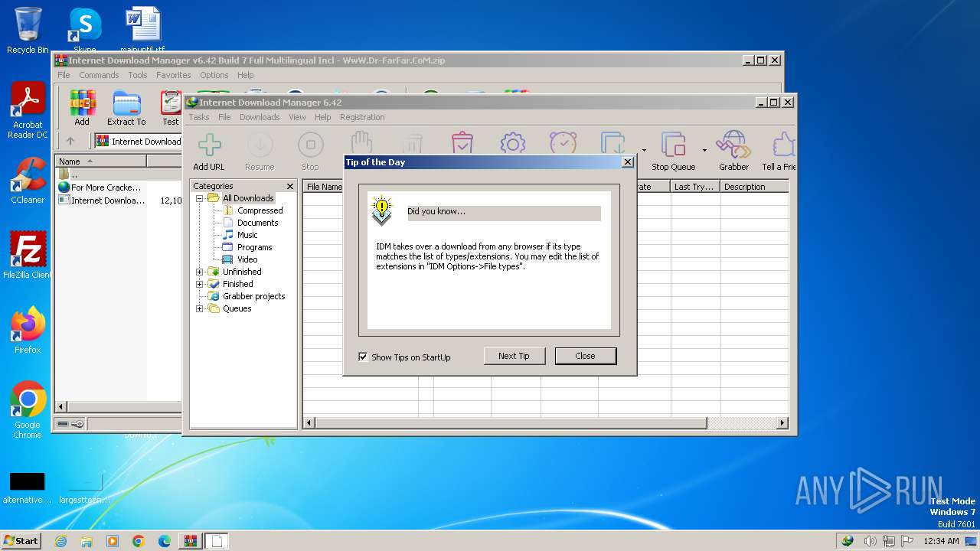
Task: Click IDM download list horizontal scrollbar
Action: 511,423
